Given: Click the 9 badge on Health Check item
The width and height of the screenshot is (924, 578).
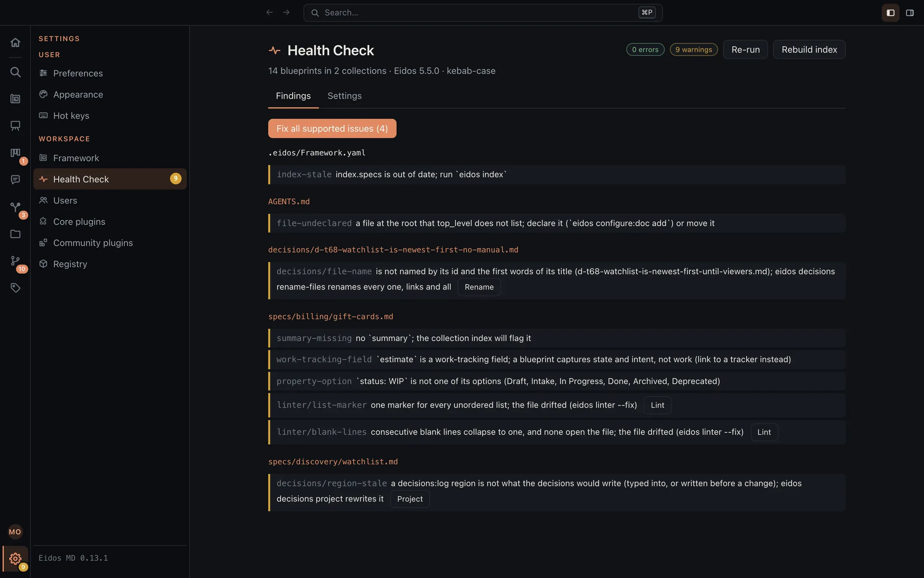Looking at the screenshot, I should pos(176,178).
